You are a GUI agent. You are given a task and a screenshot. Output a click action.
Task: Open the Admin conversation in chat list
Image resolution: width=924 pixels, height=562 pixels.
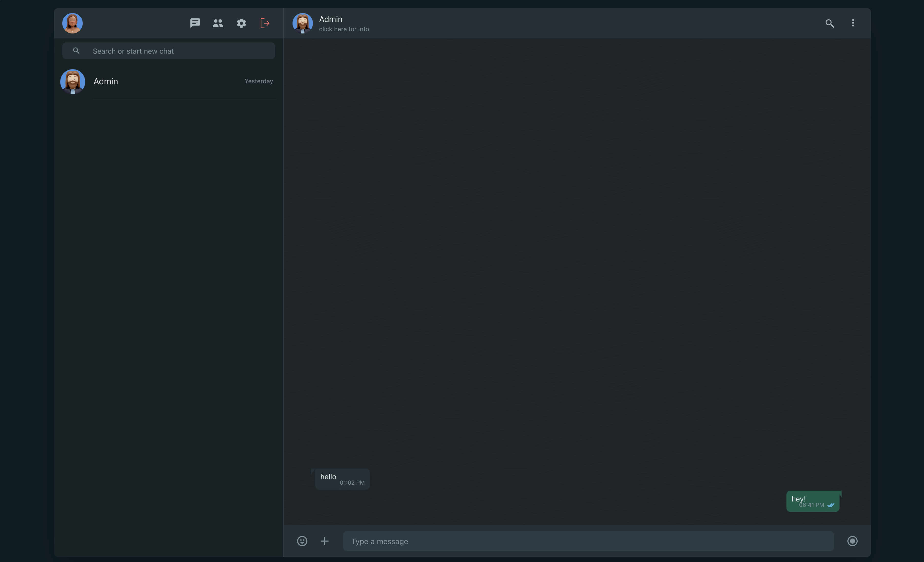169,81
